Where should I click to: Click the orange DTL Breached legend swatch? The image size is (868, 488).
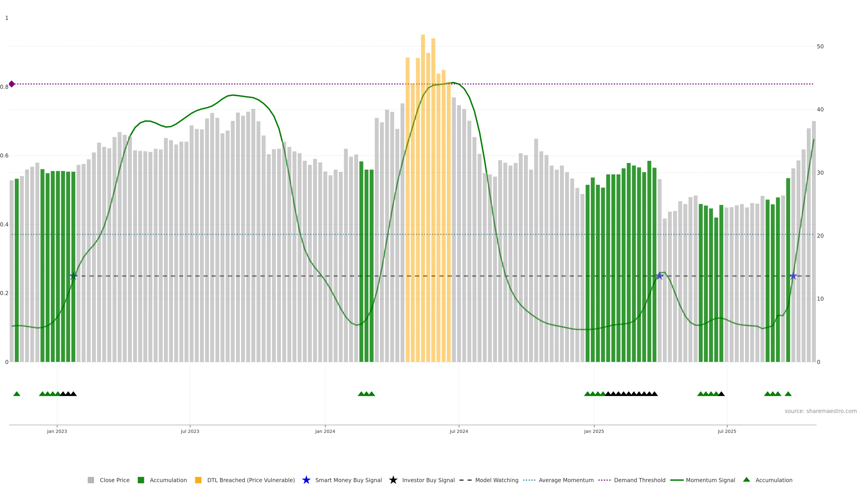[x=198, y=480]
